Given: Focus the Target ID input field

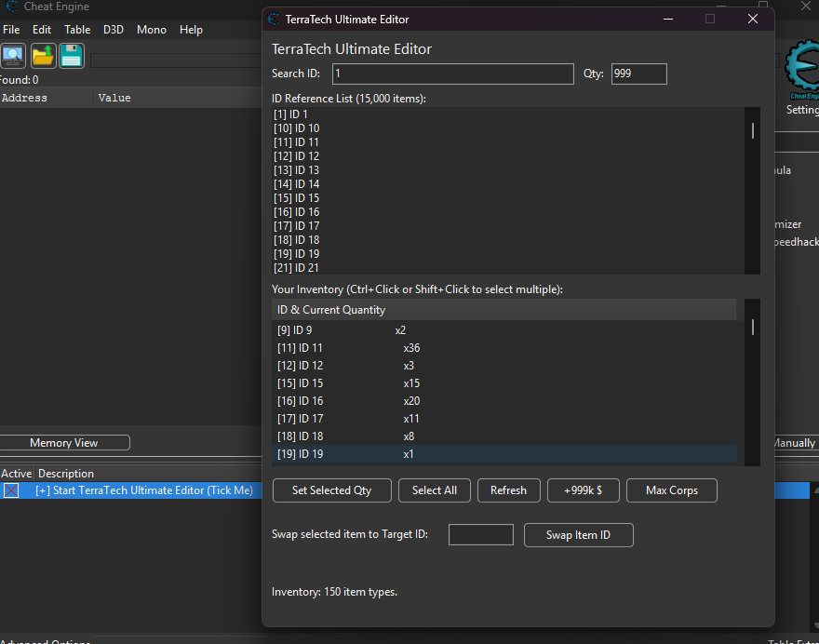Looking at the screenshot, I should click(x=480, y=535).
